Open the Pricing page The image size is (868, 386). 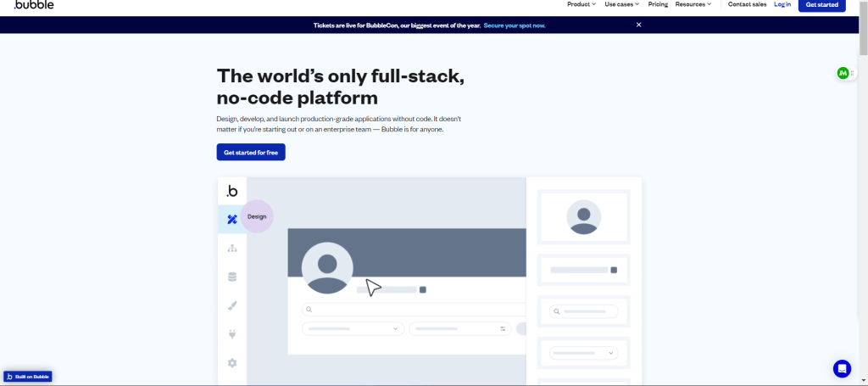pyautogui.click(x=658, y=4)
